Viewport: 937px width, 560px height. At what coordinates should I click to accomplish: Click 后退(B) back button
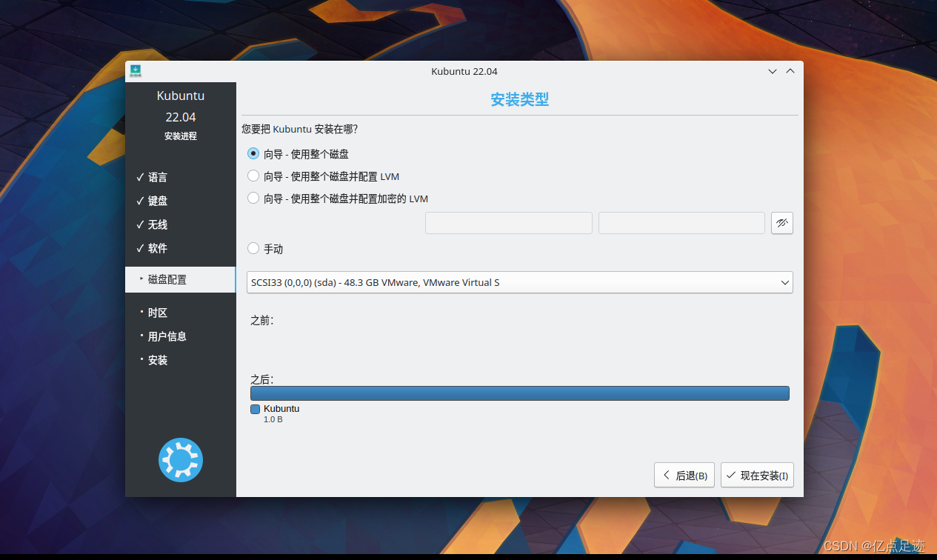(684, 476)
